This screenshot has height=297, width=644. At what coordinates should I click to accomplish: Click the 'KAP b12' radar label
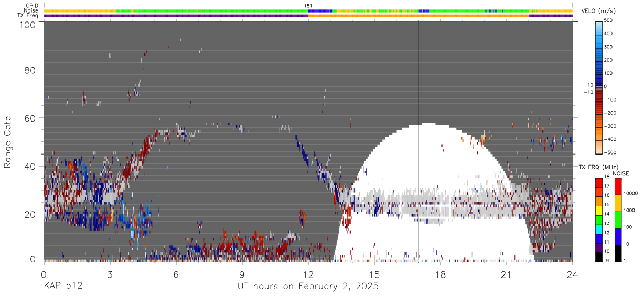pyautogui.click(x=62, y=287)
